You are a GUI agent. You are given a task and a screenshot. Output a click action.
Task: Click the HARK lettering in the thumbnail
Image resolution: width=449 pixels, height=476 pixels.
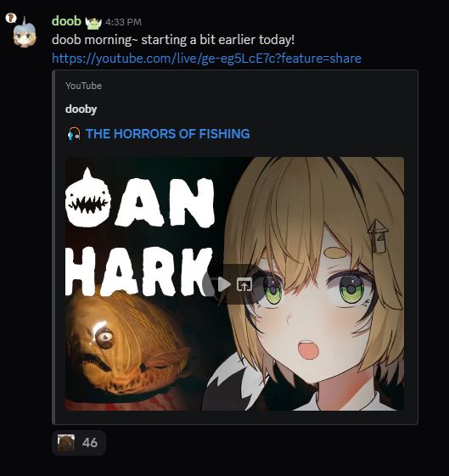tap(138, 272)
